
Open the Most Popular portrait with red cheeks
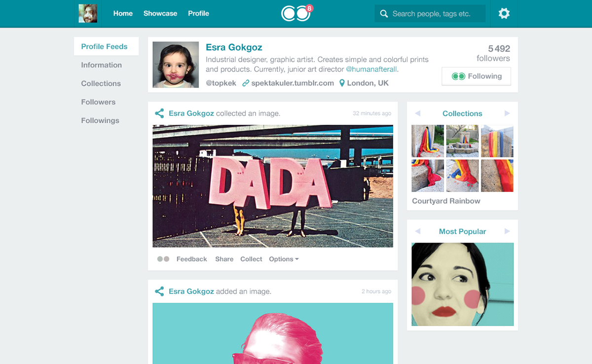[x=462, y=284]
